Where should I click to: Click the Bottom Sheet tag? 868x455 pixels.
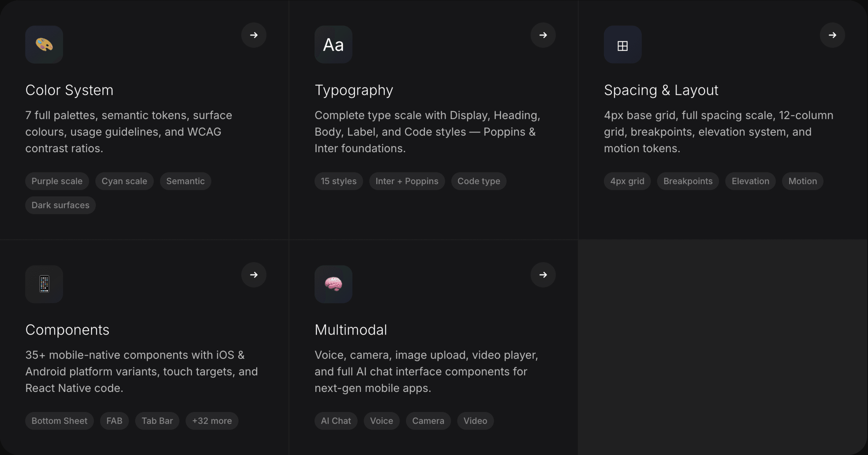59,421
